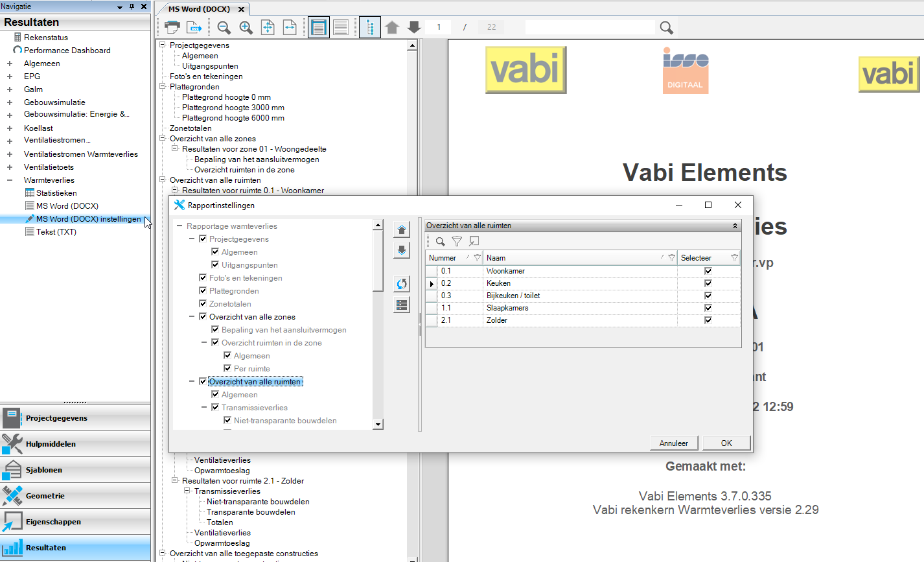Click scroll-down arrow of report settings tree
The image size is (924, 562).
(378, 424)
